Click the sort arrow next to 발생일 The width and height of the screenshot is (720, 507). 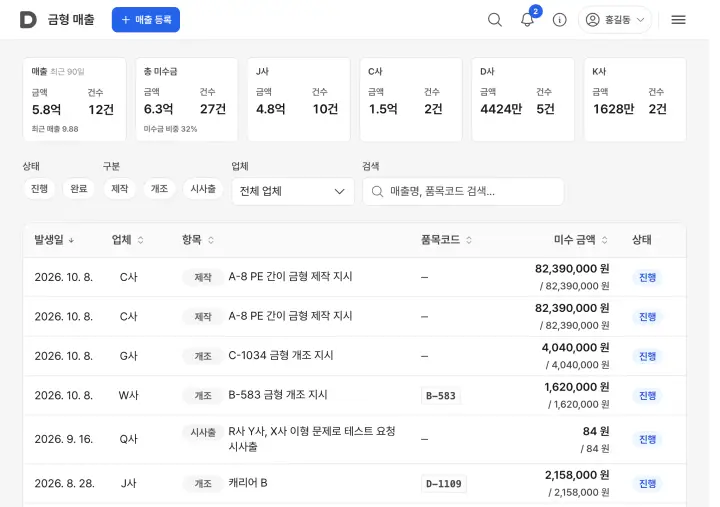[x=71, y=240]
